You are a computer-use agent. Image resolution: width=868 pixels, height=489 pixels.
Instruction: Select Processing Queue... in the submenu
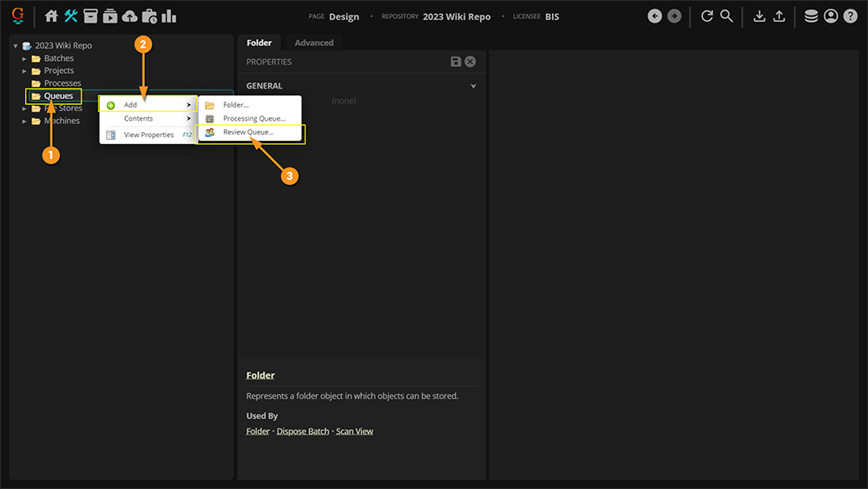click(253, 118)
